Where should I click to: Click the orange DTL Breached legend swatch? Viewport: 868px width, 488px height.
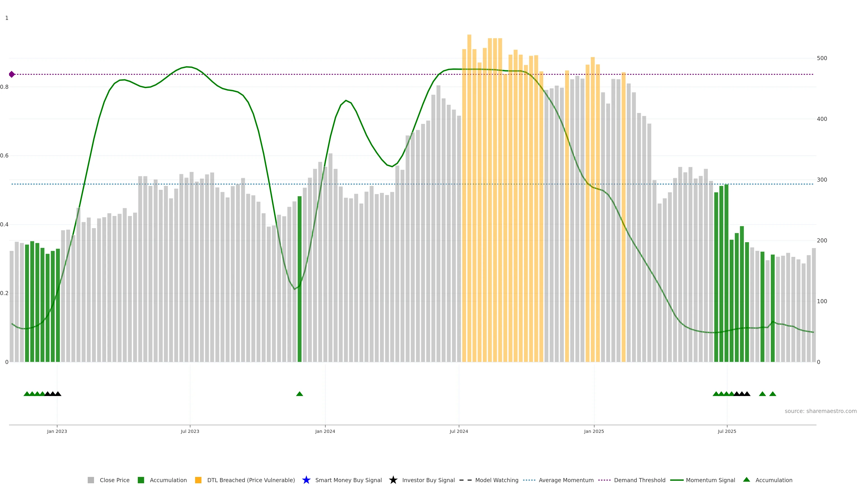click(198, 480)
